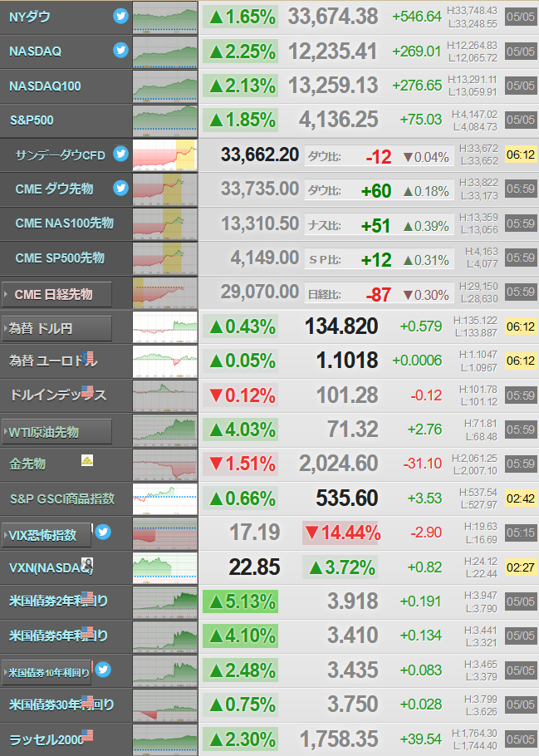Click US flag icon on 米国債券5年利回り
The height and width of the screenshot is (756, 539).
click(87, 631)
